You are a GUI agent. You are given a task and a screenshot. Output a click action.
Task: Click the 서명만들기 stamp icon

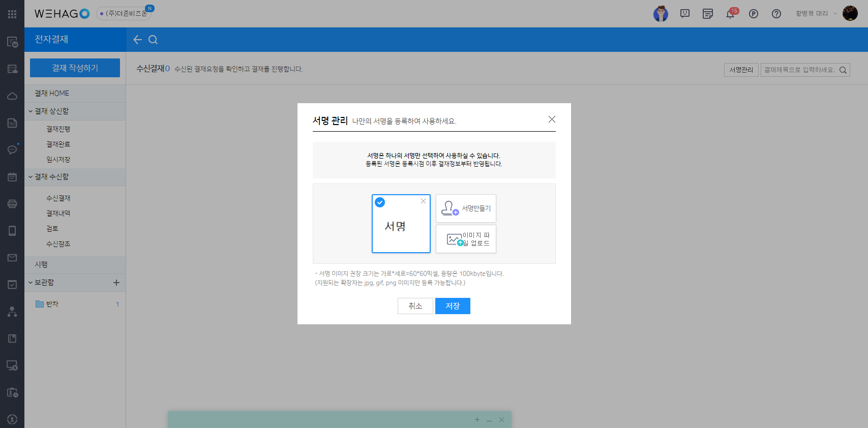(450, 208)
